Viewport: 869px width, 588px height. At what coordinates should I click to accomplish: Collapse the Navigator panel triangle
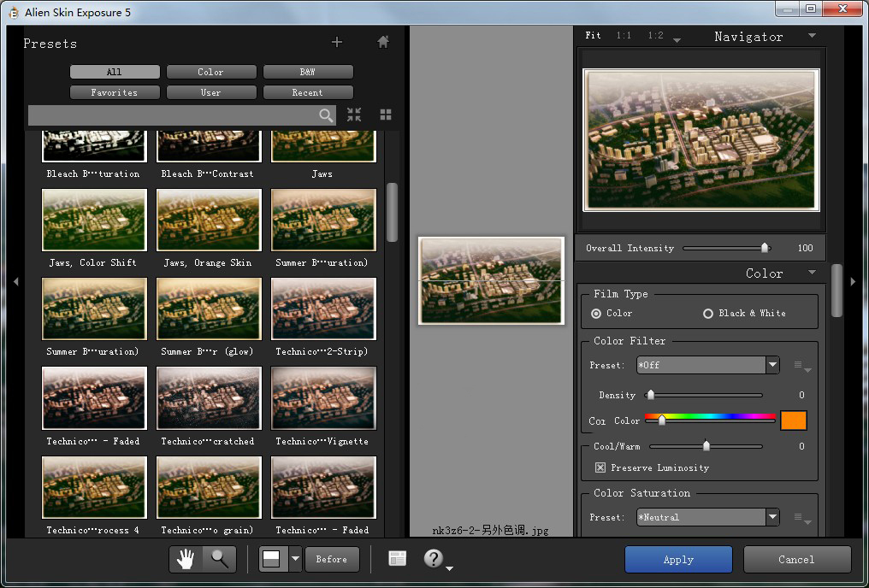click(x=812, y=35)
